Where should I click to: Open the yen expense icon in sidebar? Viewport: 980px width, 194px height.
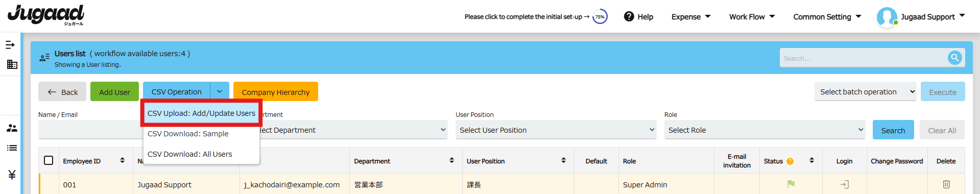(x=12, y=175)
